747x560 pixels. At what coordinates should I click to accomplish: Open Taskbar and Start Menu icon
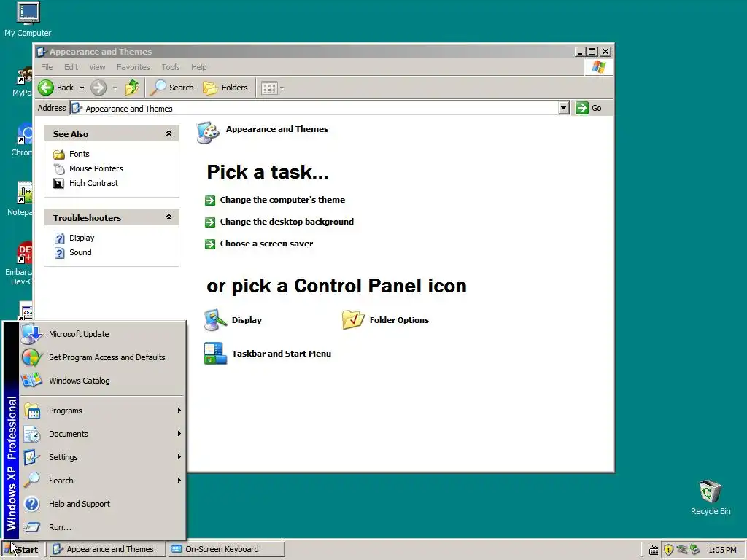(267, 354)
